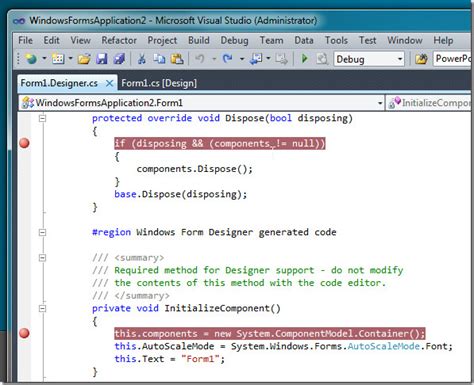Click the Open File folder icon
The image size is (474, 385).
point(84,59)
